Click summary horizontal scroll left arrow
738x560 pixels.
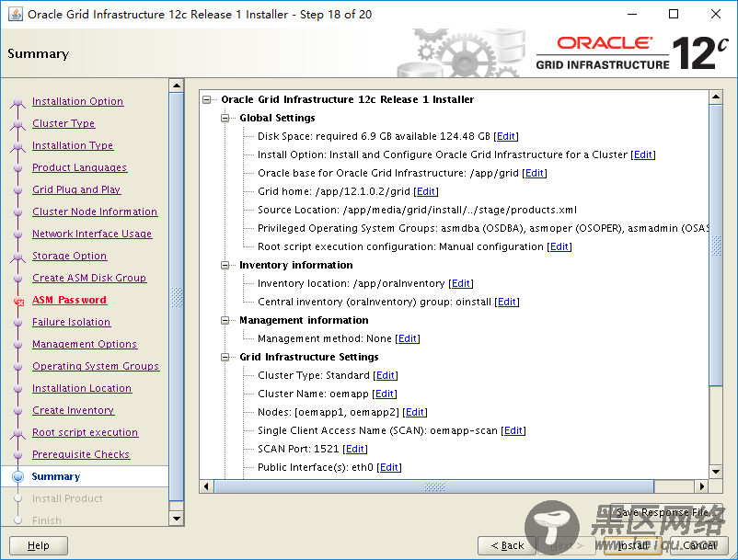pos(206,486)
